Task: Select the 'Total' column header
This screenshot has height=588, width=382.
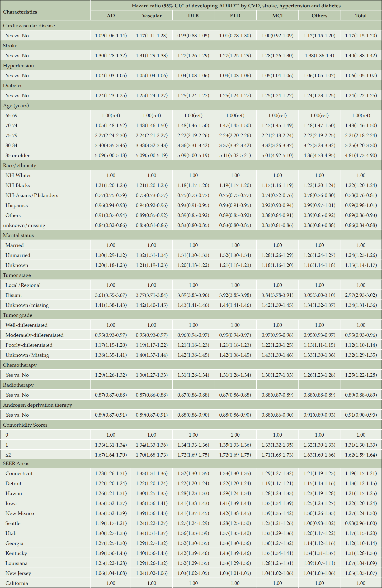Action: (361, 15)
